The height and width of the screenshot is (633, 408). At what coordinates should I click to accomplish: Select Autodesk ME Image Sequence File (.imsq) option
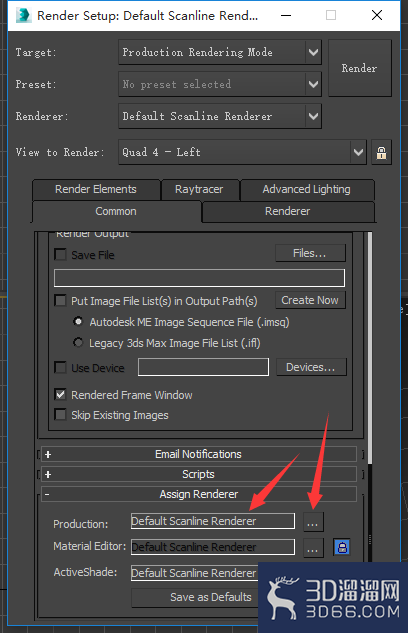coord(78,322)
